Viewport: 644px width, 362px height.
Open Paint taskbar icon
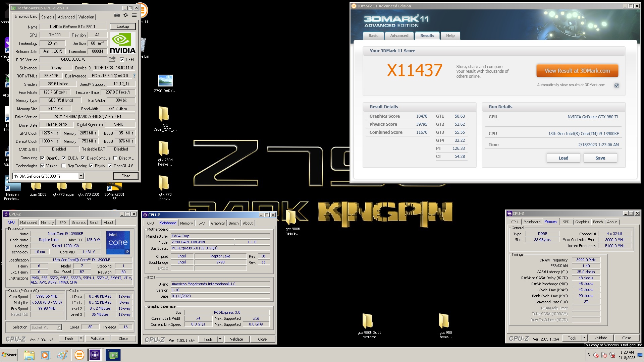[62, 355]
